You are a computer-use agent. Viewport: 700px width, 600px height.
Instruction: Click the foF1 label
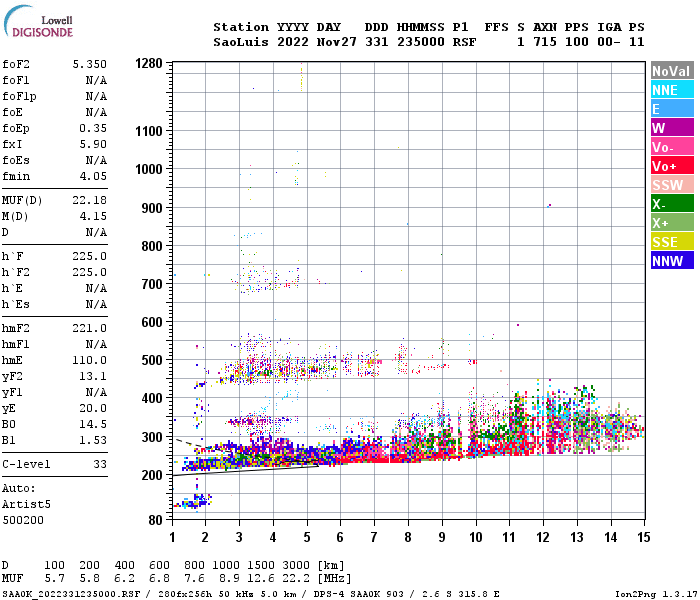point(16,80)
